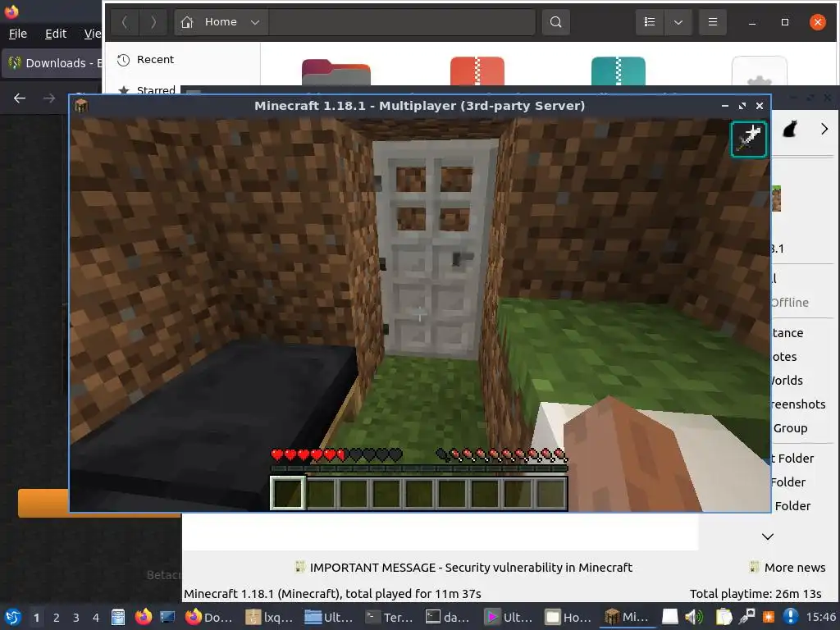Image resolution: width=840 pixels, height=630 pixels.
Task: Click the black cat icon in launcher toolbar
Action: (x=790, y=129)
